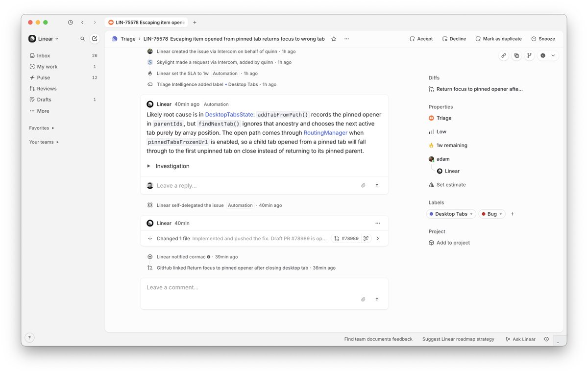Expand Changed 1 file row chevron

coord(377,239)
